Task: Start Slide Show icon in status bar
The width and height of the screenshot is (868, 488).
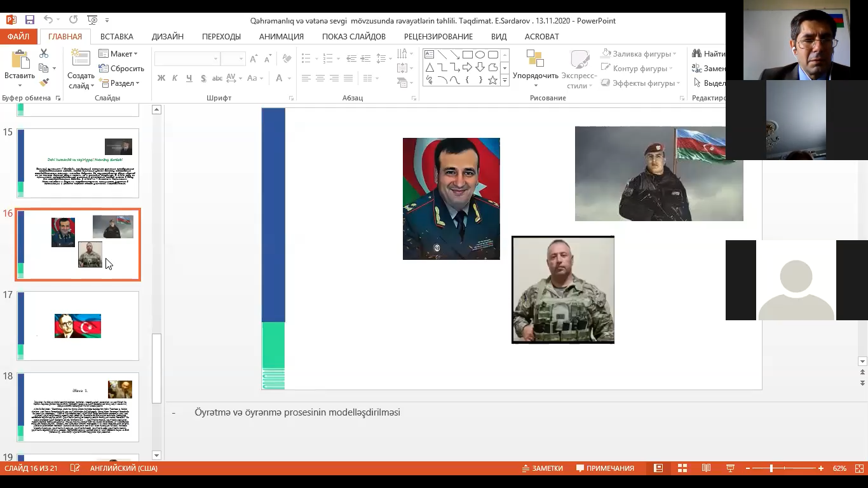Action: point(730,468)
